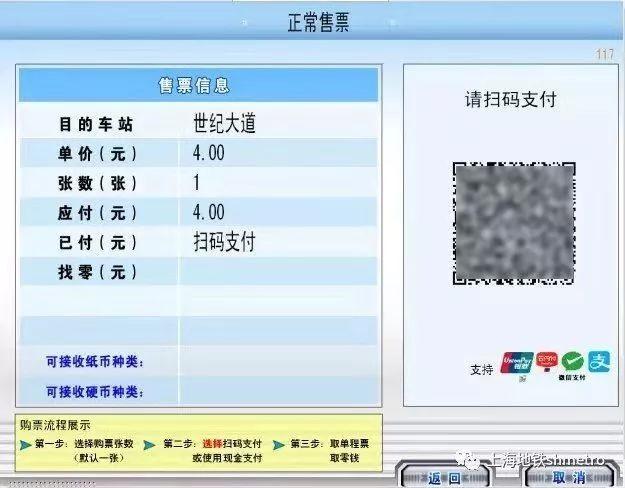Click the ticket count value 1
This screenshot has height=488, width=625.
tap(196, 183)
